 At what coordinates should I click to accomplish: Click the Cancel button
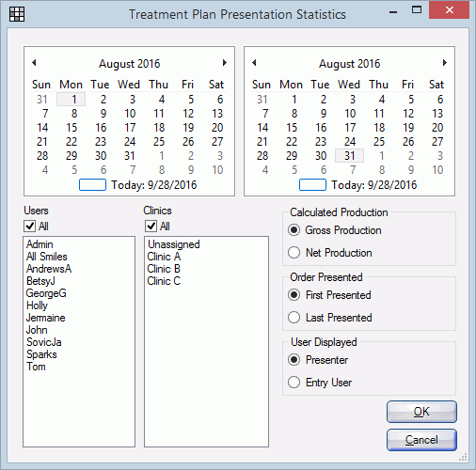[421, 440]
